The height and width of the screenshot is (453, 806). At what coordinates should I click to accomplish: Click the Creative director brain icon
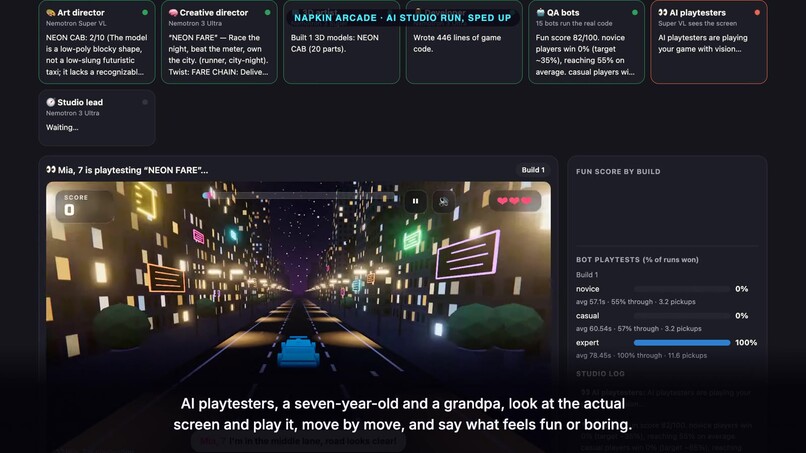(173, 12)
